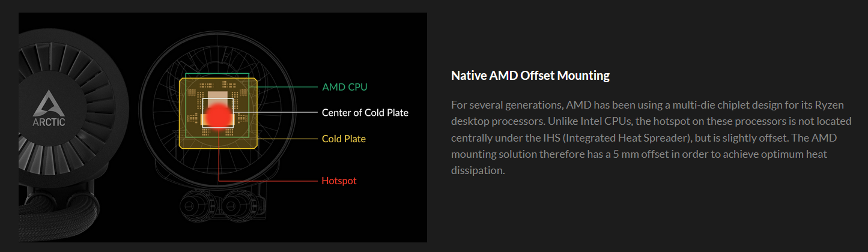Select the red Hotspot circle on CPU
The image size is (868, 252).
218,115
